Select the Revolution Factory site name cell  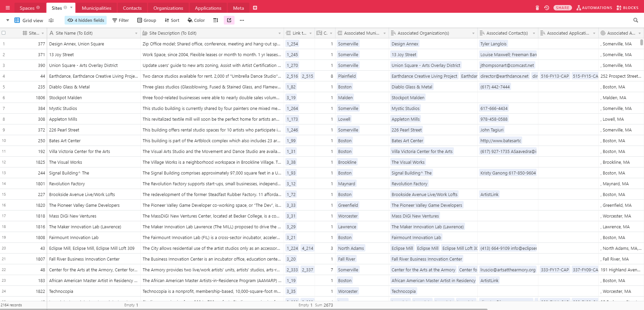pos(94,184)
